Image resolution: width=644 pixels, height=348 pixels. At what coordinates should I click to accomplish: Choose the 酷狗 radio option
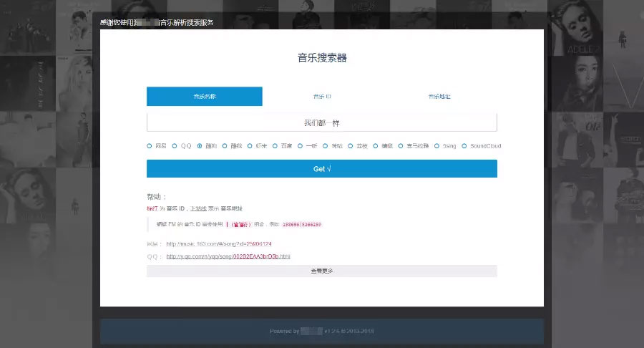click(x=200, y=145)
